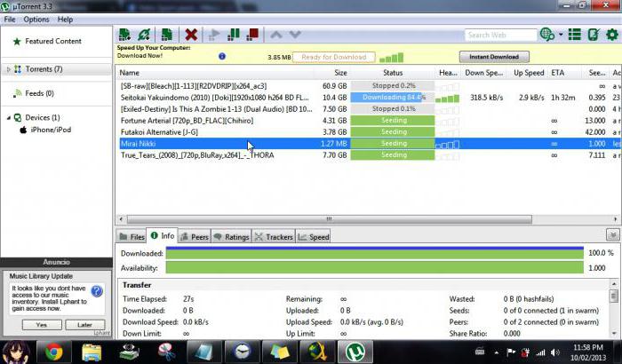This screenshot has width=622, height=364.
Task: Select Futakoi Alternative torrent row
Action: tap(369, 132)
